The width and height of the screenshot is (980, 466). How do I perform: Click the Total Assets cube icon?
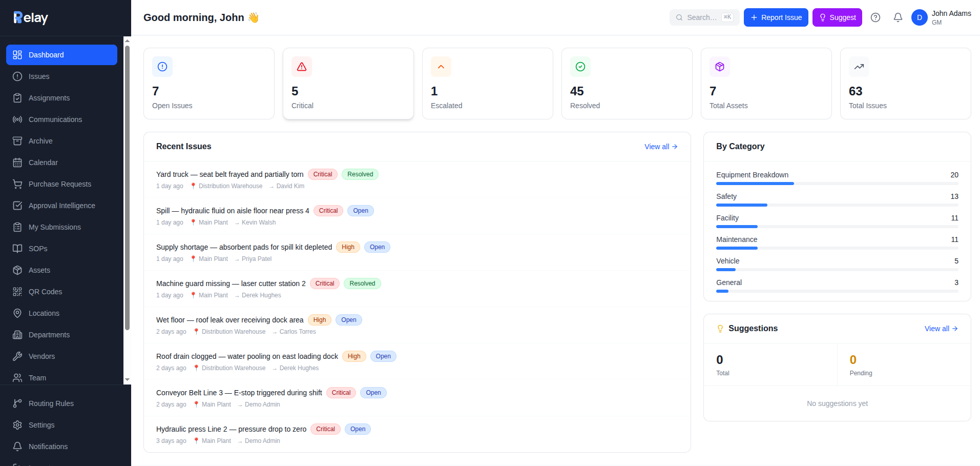coord(720,67)
